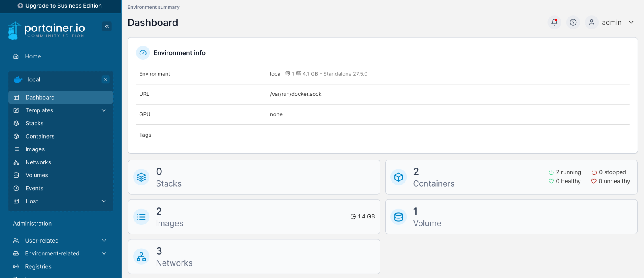Click the portainer.io logo
The image size is (644, 278).
[x=47, y=30]
